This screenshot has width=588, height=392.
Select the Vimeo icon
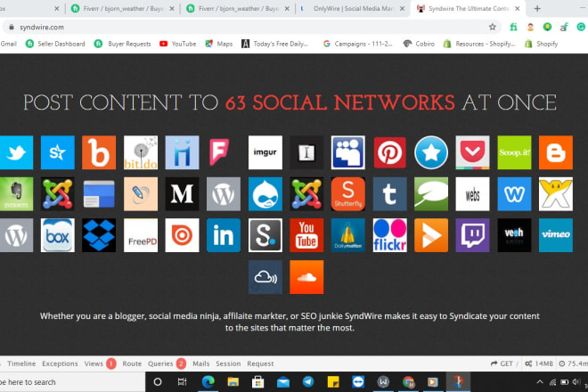[556, 235]
